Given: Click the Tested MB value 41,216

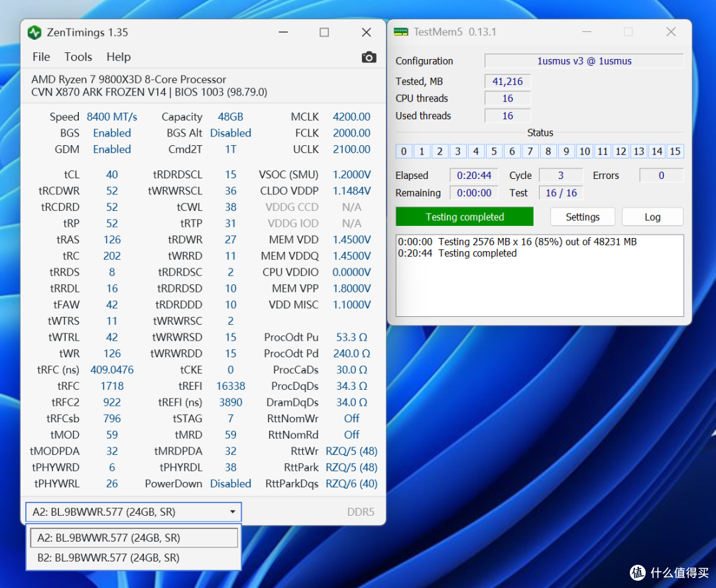Looking at the screenshot, I should pos(507,82).
